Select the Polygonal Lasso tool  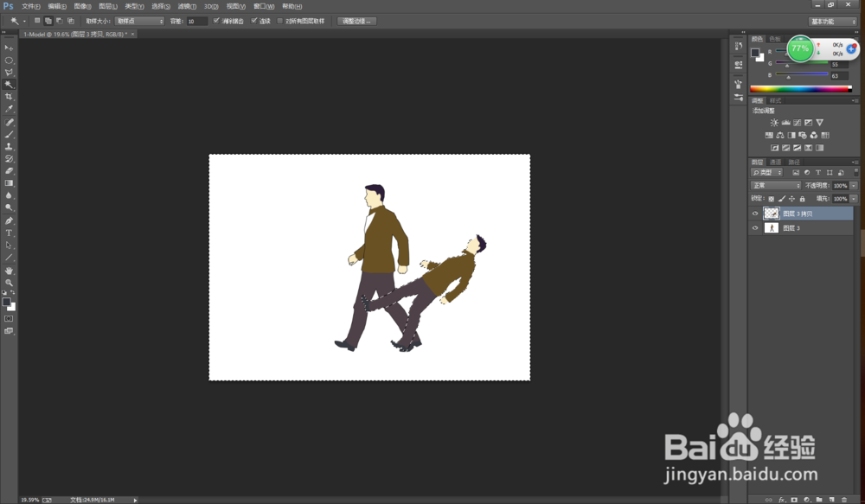click(9, 73)
